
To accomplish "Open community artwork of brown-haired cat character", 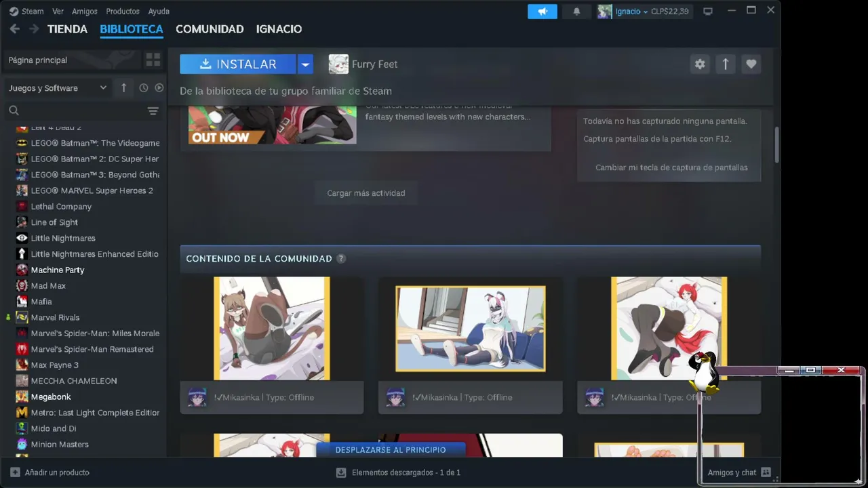I will (x=272, y=329).
